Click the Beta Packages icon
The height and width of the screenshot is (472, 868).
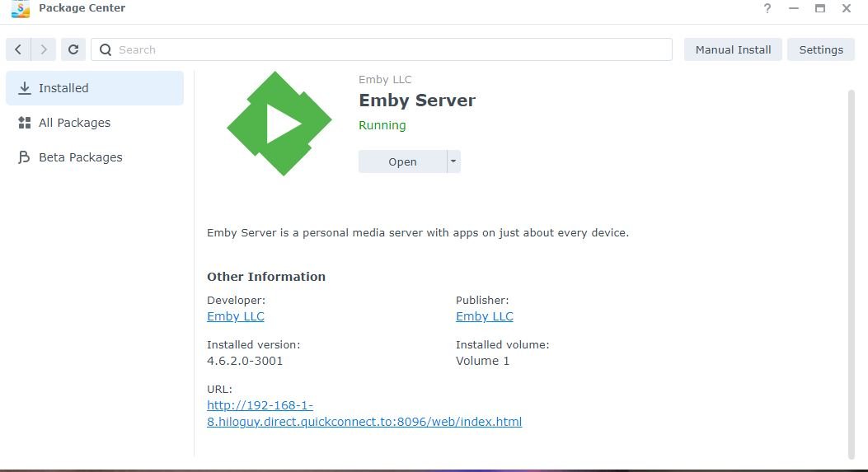click(25, 157)
